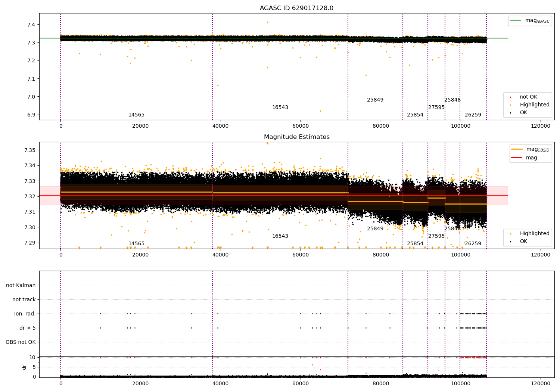Click the 'not track' axis label

click(24, 300)
